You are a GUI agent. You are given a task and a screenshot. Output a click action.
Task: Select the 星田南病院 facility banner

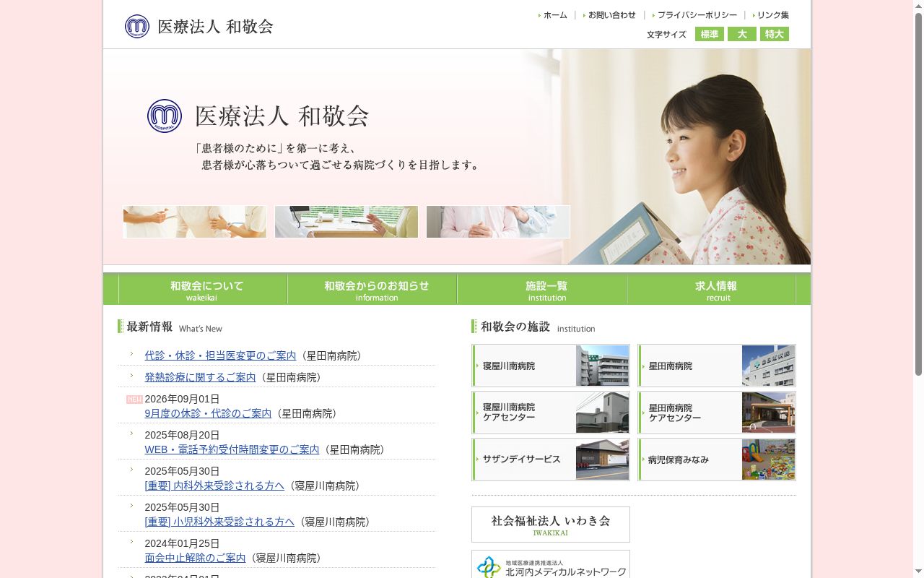pos(717,366)
